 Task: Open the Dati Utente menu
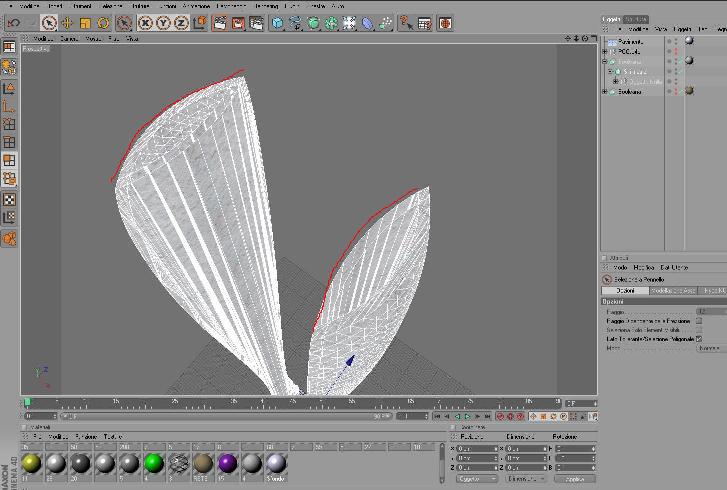click(x=674, y=267)
